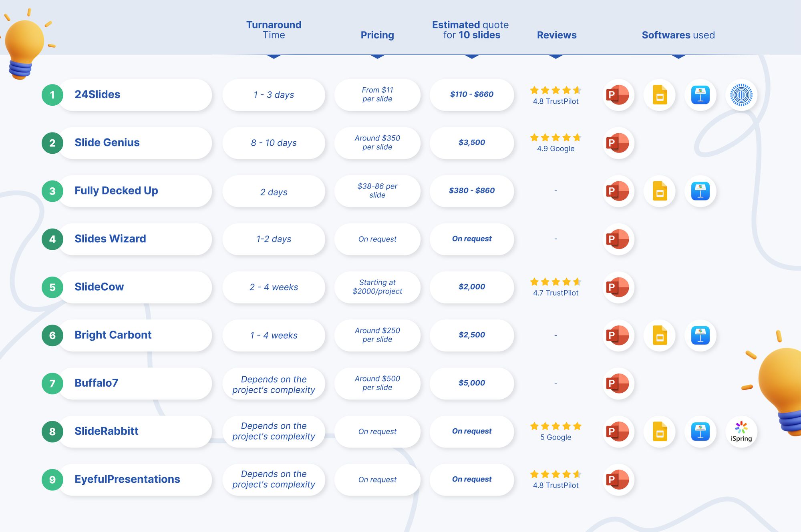Click the PowerPoint icon for Slide Genius
This screenshot has height=532, width=801.
(x=618, y=143)
